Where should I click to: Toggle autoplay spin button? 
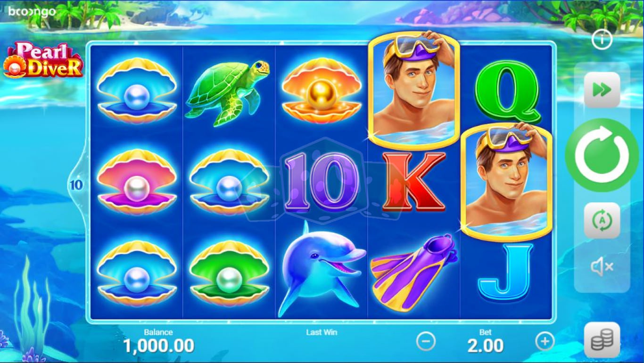pos(602,220)
